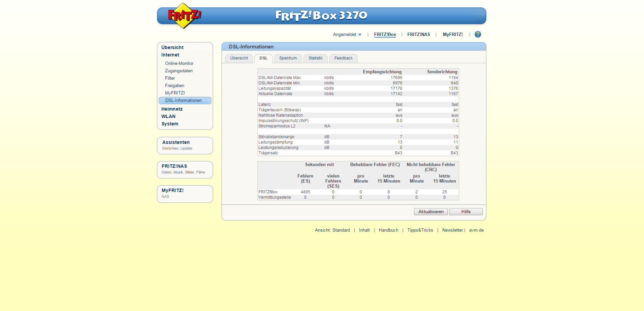Open Filter sidebar entry

coord(170,78)
